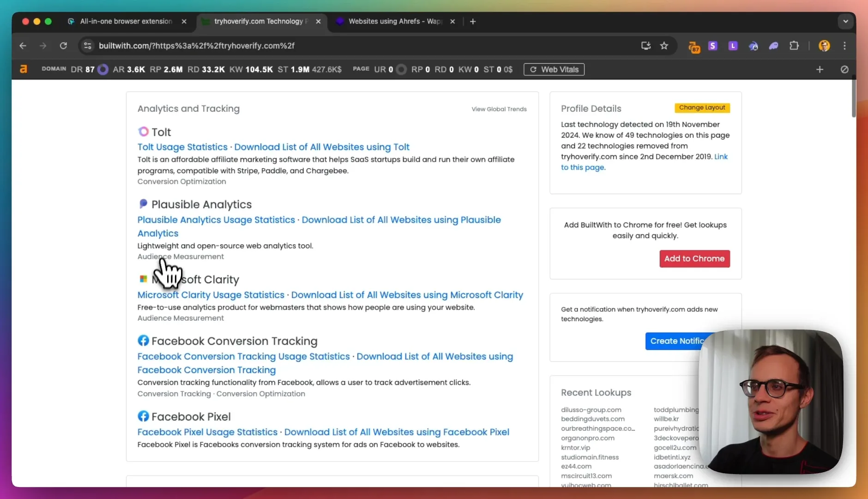Open the purple S extension icon
The image size is (868, 499).
point(713,46)
